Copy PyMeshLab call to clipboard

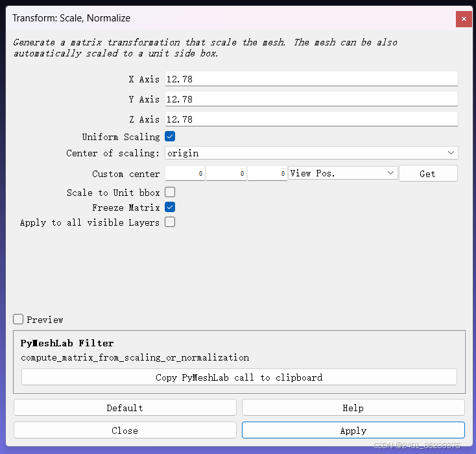click(239, 377)
